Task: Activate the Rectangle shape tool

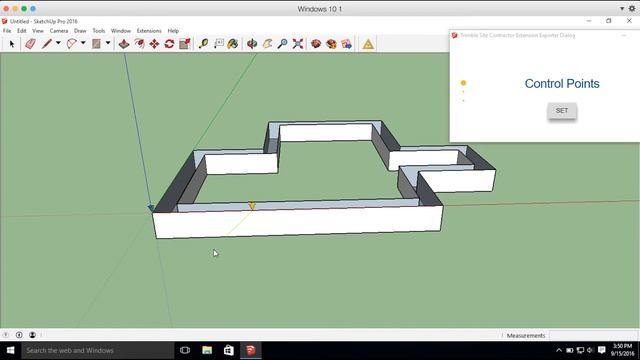Action: tap(96, 44)
